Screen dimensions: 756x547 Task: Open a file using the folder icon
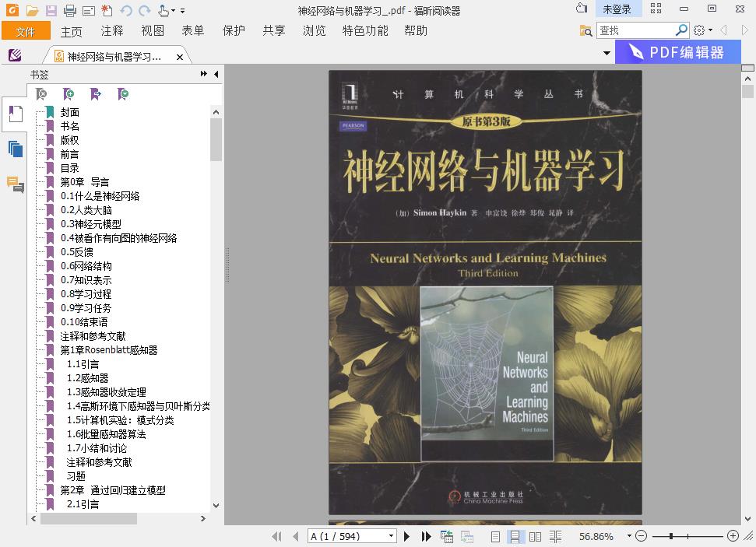coord(32,10)
